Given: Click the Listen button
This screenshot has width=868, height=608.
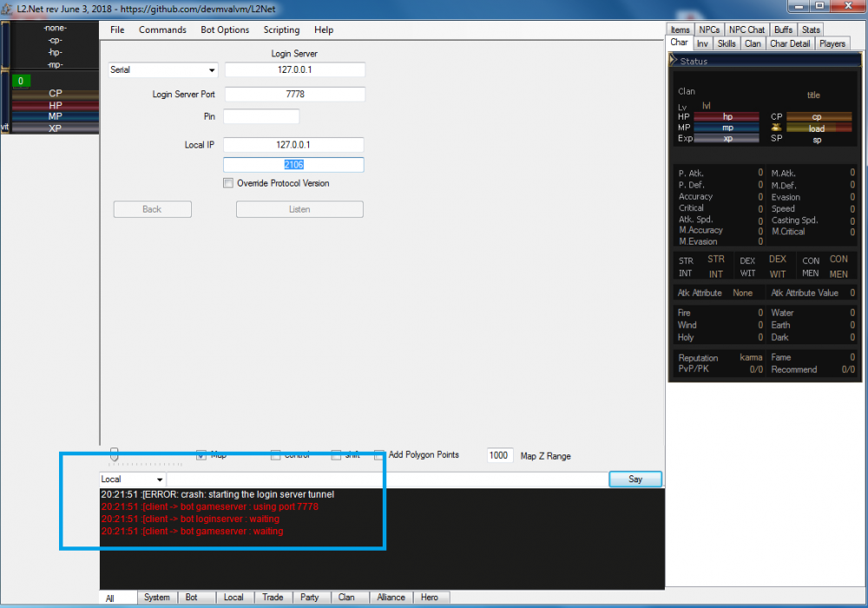Looking at the screenshot, I should pyautogui.click(x=299, y=209).
